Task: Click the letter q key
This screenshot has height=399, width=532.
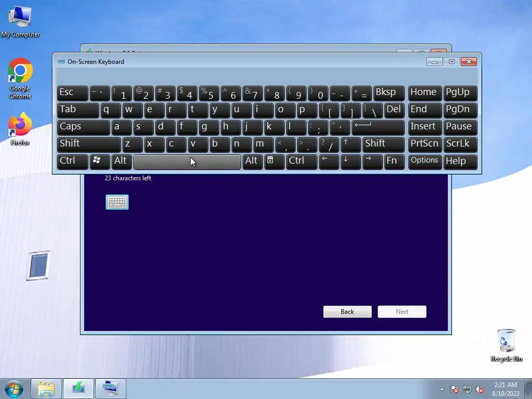Action: (x=111, y=110)
